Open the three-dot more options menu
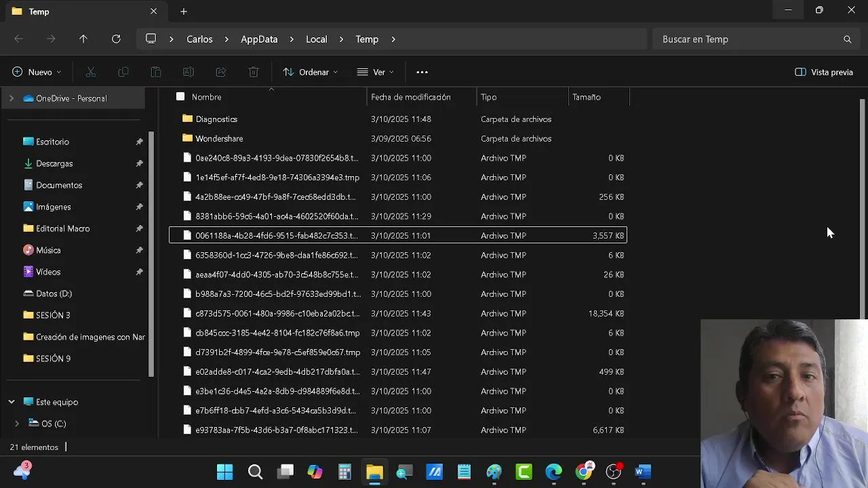Screen dimensions: 868x488 (422, 72)
